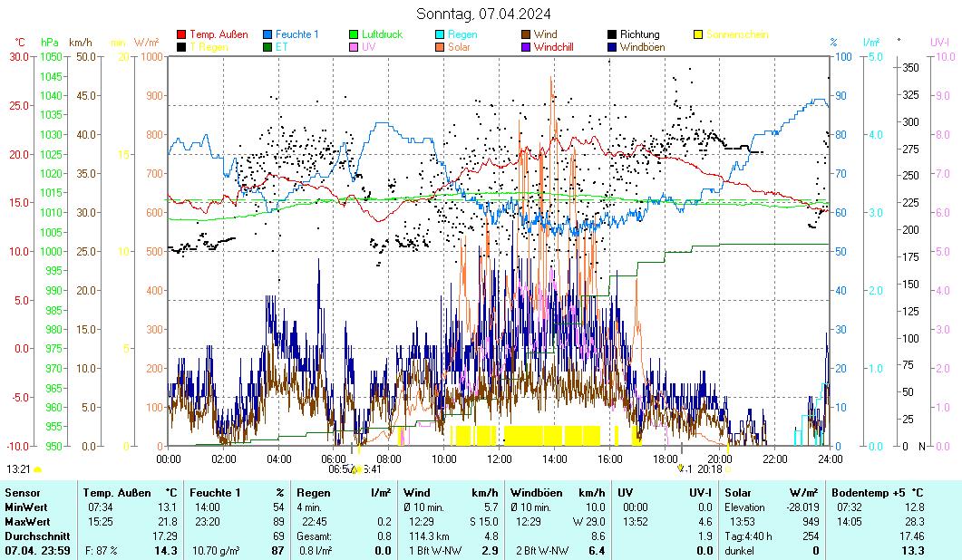Click the dark green ET legend swatch
The image size is (962, 560).
pyautogui.click(x=267, y=47)
